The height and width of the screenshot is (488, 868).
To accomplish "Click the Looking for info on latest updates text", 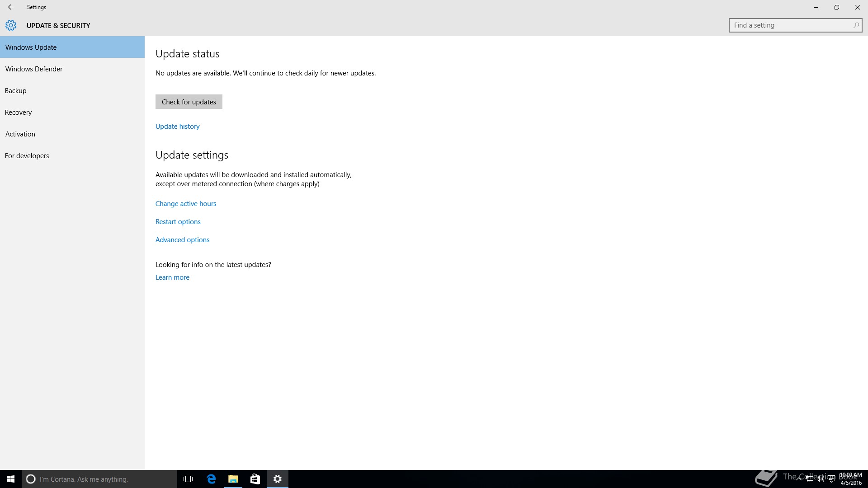I will (x=213, y=265).
